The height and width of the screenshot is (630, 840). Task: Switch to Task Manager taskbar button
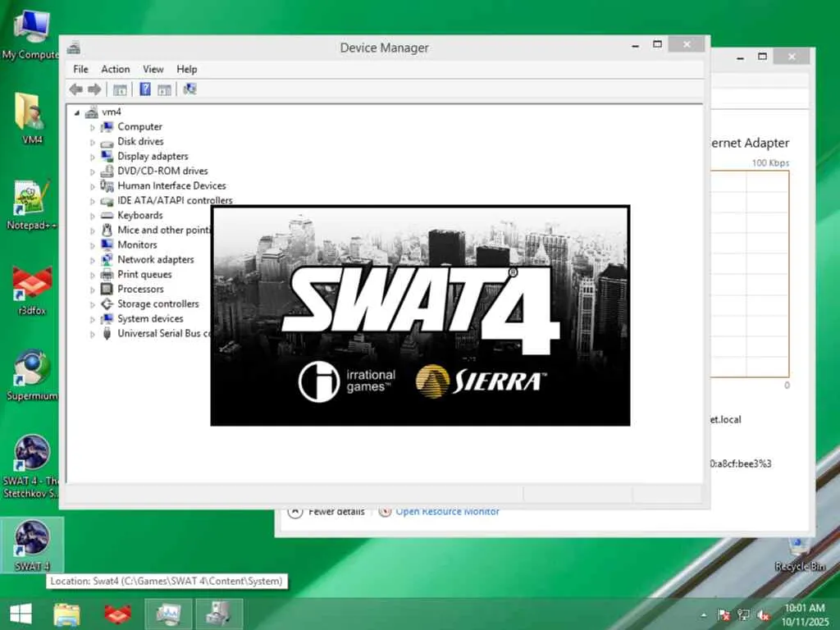[x=168, y=614]
